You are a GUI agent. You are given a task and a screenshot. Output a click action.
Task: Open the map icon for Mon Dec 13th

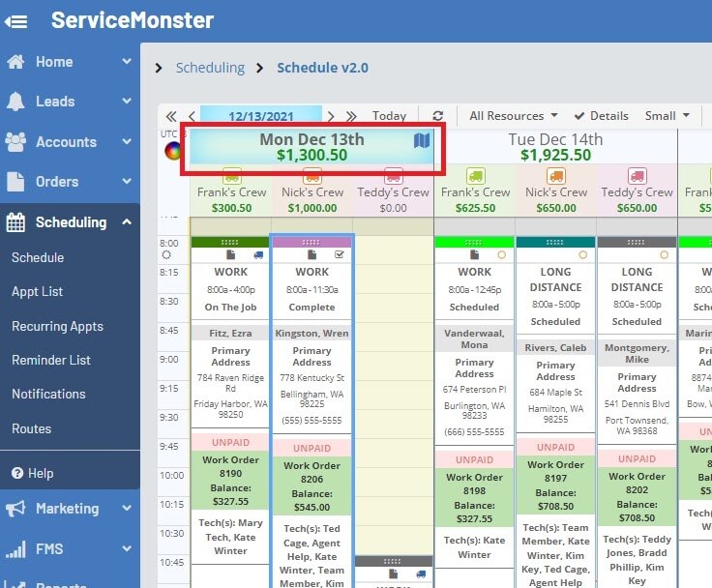[421, 141]
